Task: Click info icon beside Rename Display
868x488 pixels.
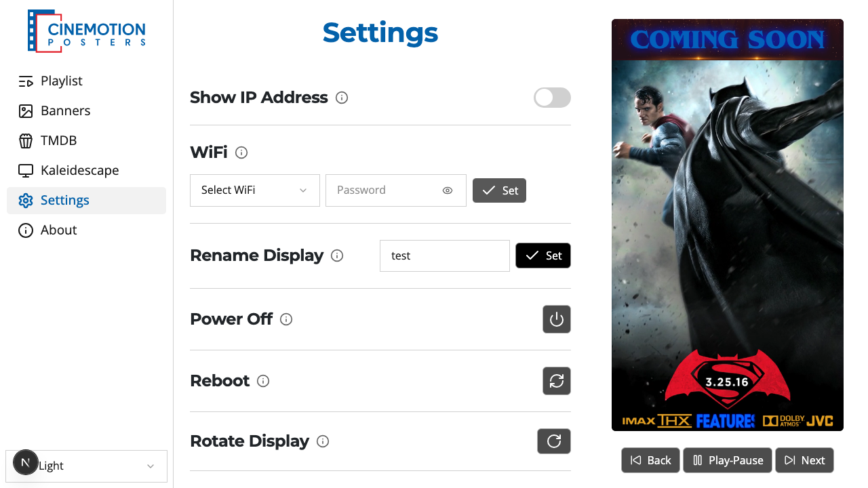Action: pyautogui.click(x=337, y=256)
